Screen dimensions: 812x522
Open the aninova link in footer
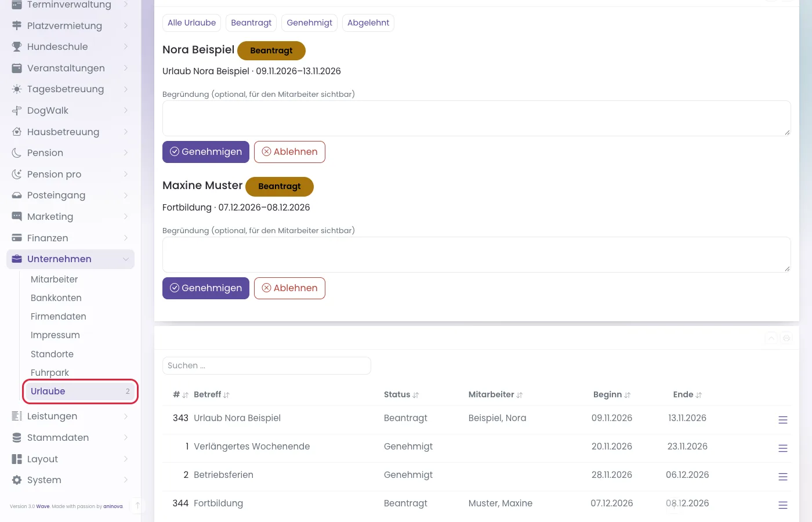coord(113,506)
